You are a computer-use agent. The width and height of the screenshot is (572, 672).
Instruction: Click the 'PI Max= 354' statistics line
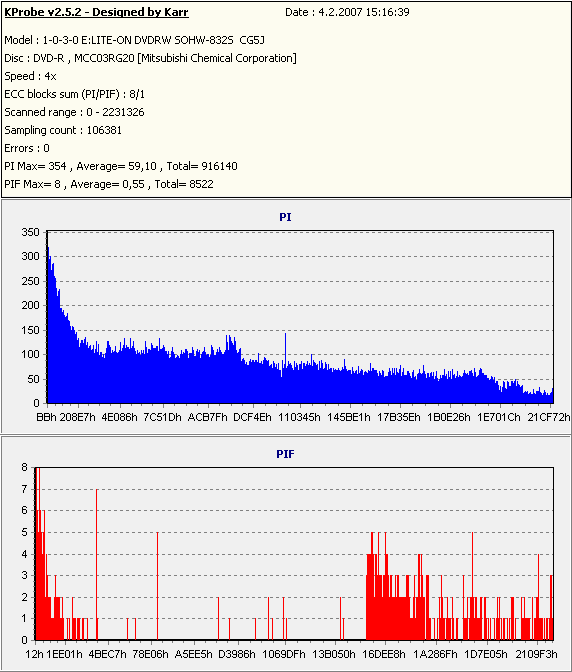(x=121, y=166)
